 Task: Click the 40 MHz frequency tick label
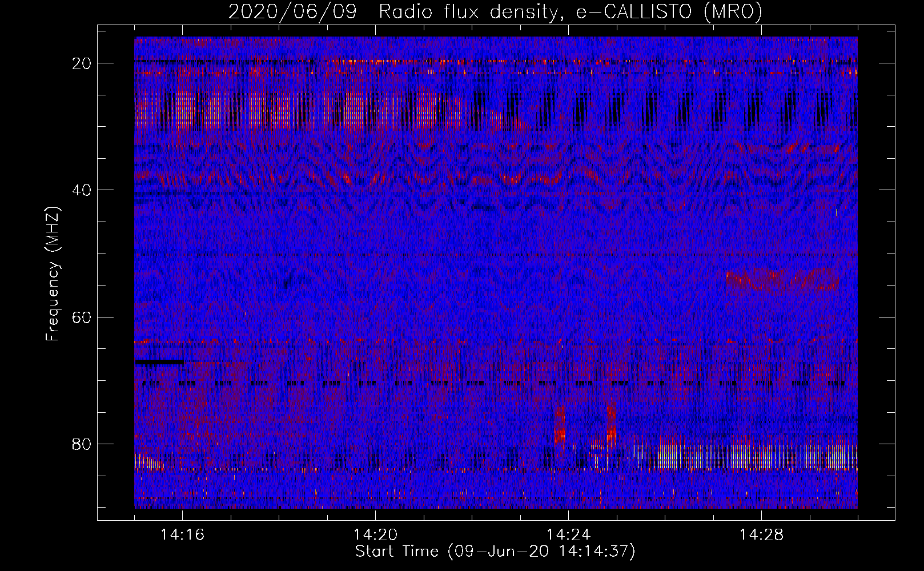click(x=82, y=190)
